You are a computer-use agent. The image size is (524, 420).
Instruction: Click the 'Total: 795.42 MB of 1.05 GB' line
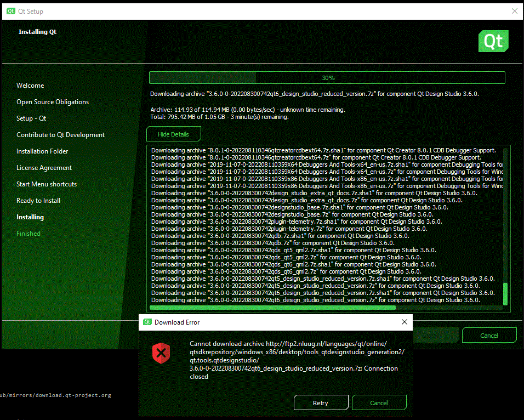tap(219, 117)
